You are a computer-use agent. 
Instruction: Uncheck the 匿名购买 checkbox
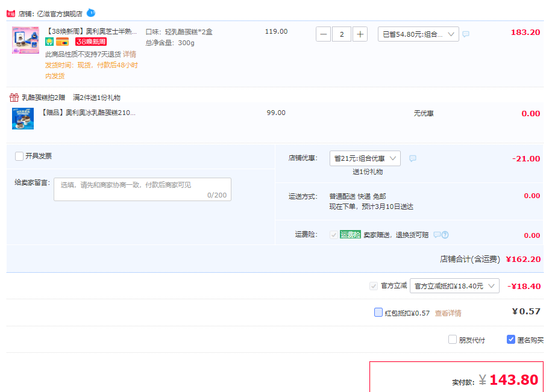point(511,340)
